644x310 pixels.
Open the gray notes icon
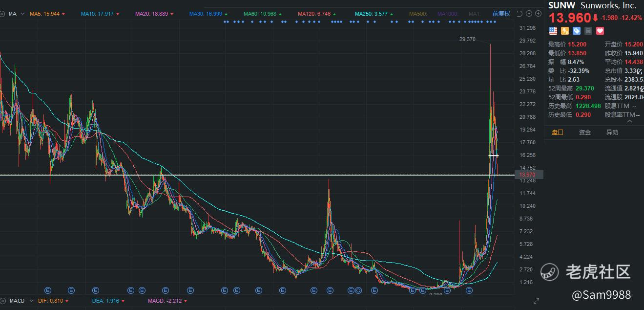click(588, 31)
